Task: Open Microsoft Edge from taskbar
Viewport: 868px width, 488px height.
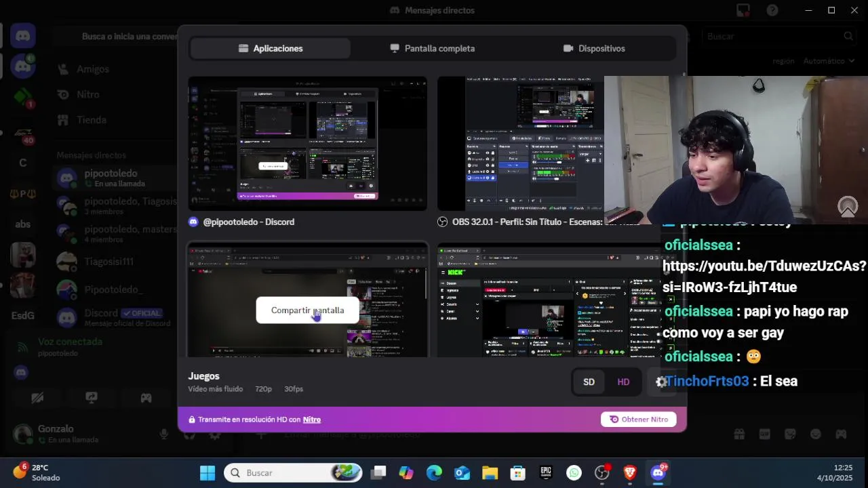Action: [434, 472]
